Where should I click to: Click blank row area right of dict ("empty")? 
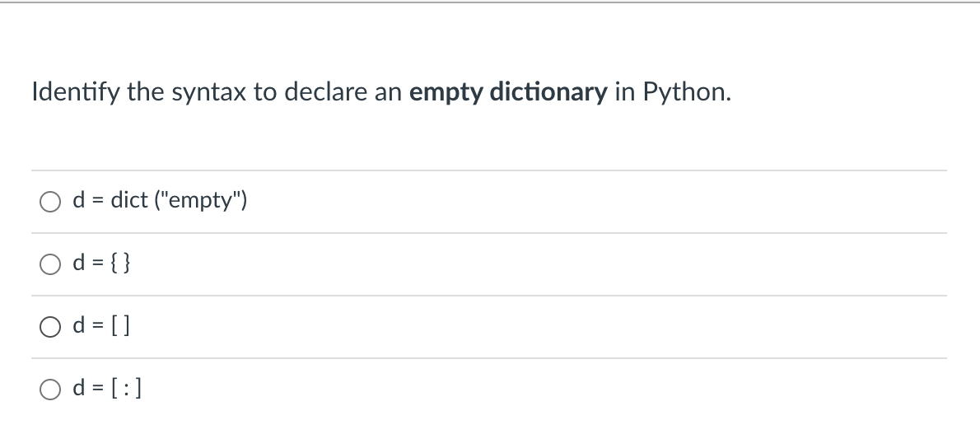pos(597,202)
